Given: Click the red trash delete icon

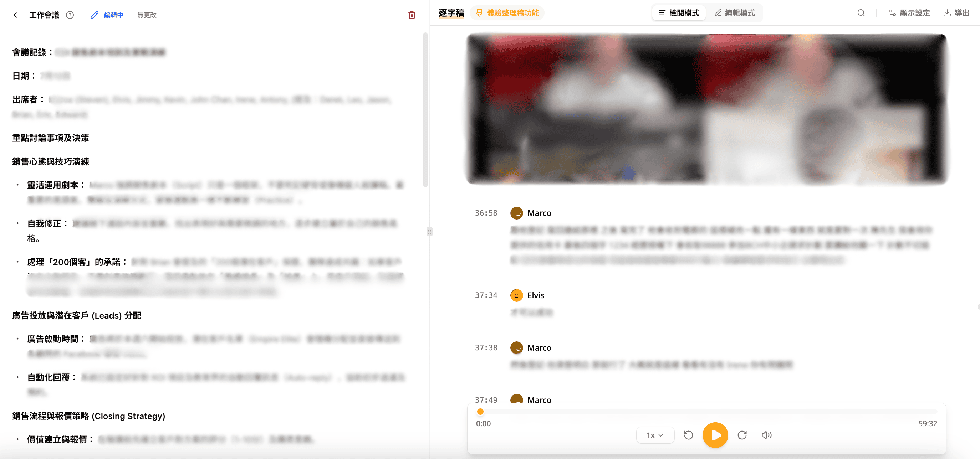Looking at the screenshot, I should 412,15.
